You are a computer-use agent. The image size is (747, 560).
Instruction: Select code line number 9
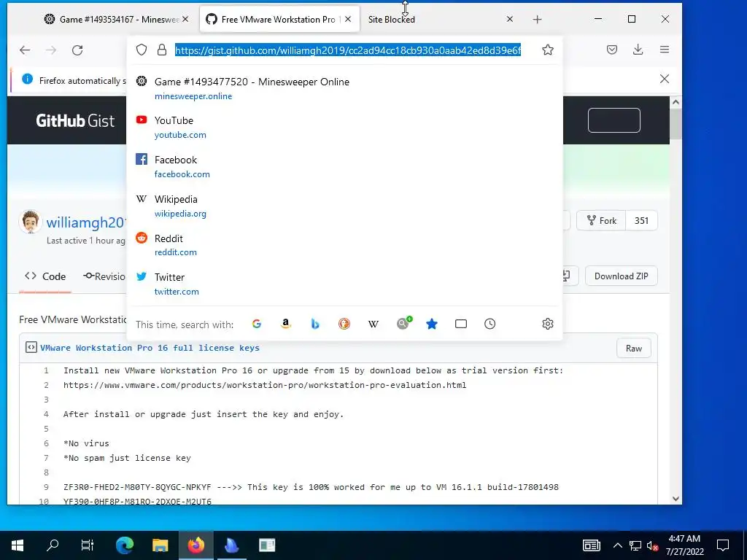click(46, 486)
